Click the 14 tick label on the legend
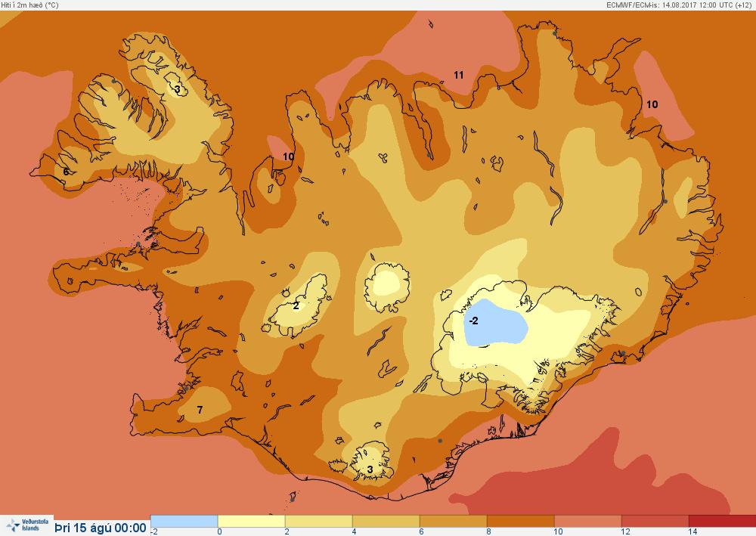Image resolution: width=756 pixels, height=536 pixels. (692, 531)
